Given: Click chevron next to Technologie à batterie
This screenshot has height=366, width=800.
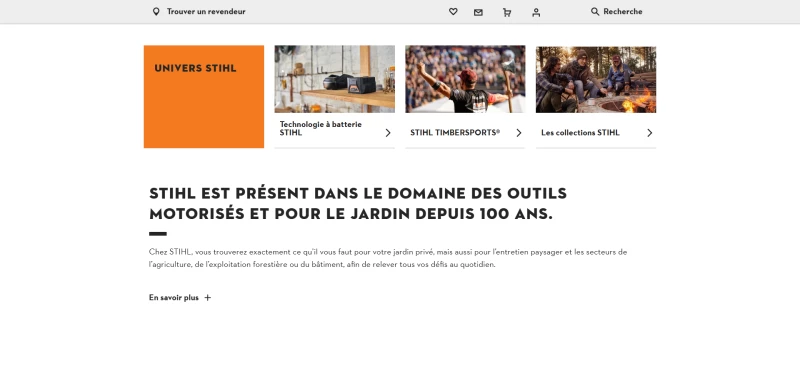Looking at the screenshot, I should click(388, 133).
